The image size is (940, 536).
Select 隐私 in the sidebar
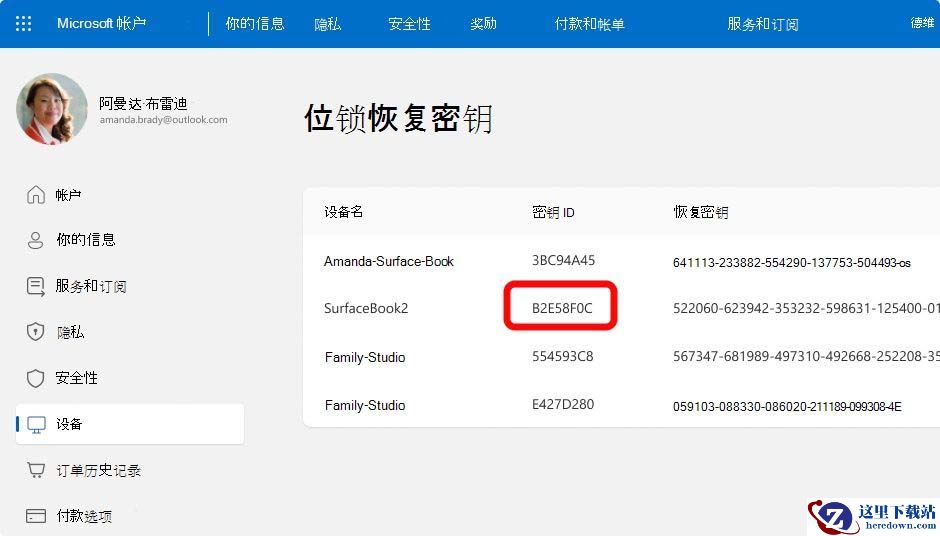(70, 332)
